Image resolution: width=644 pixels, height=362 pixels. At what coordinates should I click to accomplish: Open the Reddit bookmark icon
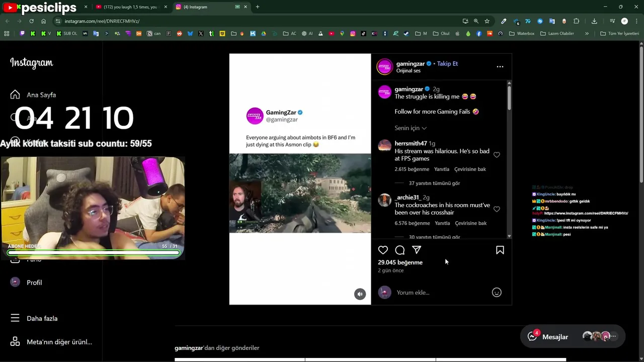[179, 34]
